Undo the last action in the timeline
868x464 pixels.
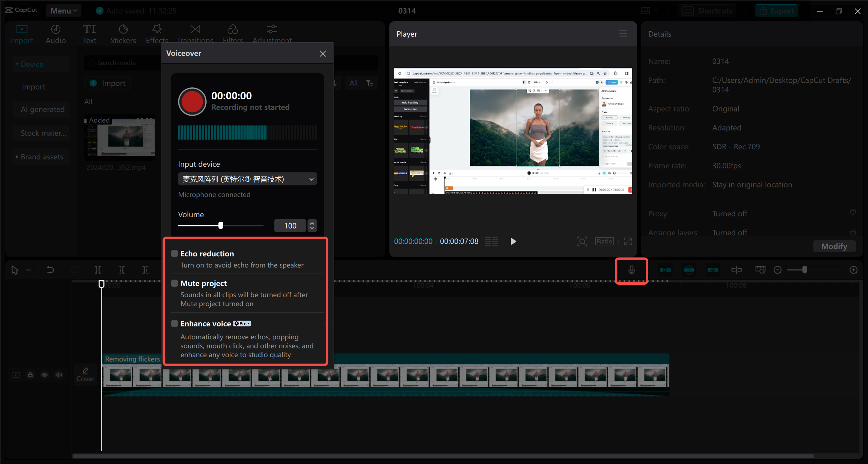tap(50, 270)
